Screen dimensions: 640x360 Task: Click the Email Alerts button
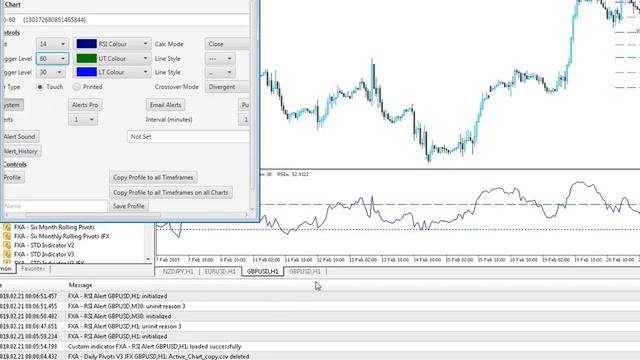click(165, 105)
